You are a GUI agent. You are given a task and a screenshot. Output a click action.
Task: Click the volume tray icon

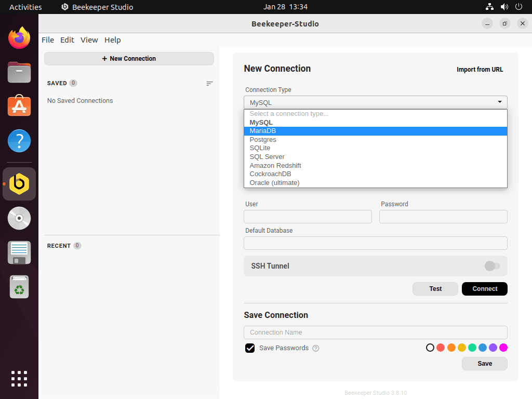pos(504,7)
